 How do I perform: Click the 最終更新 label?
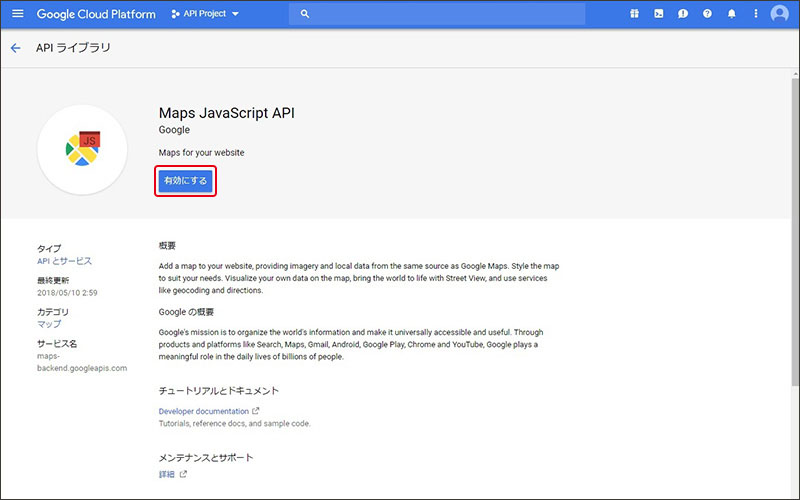53,280
